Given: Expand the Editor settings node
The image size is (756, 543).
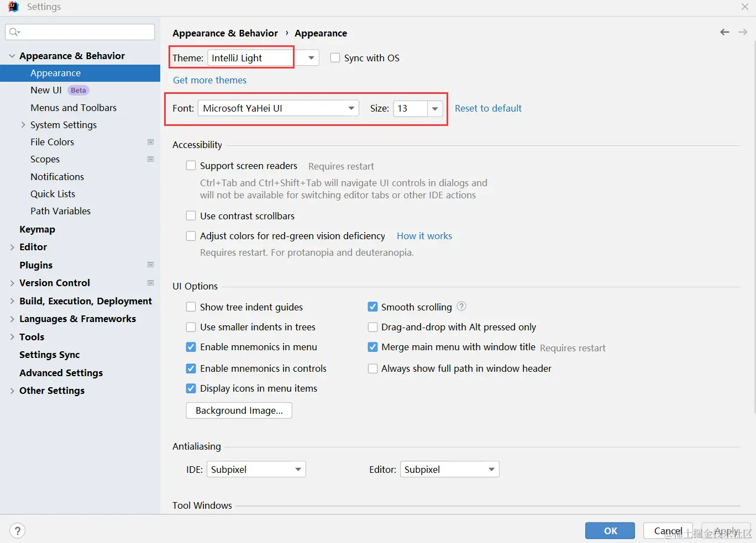Looking at the screenshot, I should tap(12, 247).
